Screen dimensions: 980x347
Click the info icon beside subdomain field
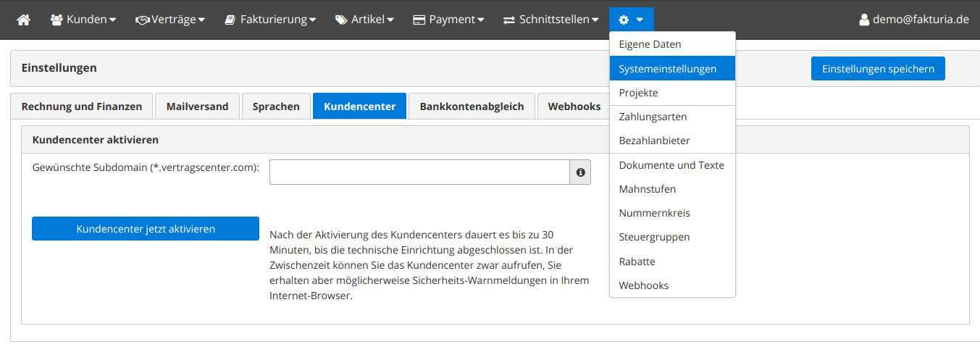pyautogui.click(x=580, y=172)
